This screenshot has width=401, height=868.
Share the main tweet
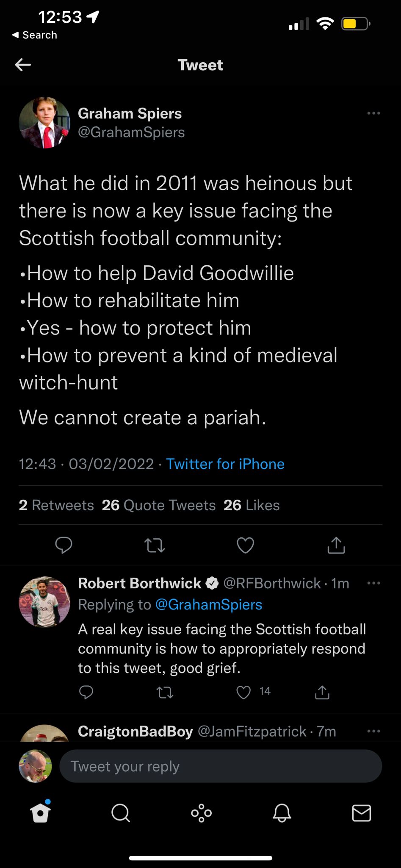336,545
